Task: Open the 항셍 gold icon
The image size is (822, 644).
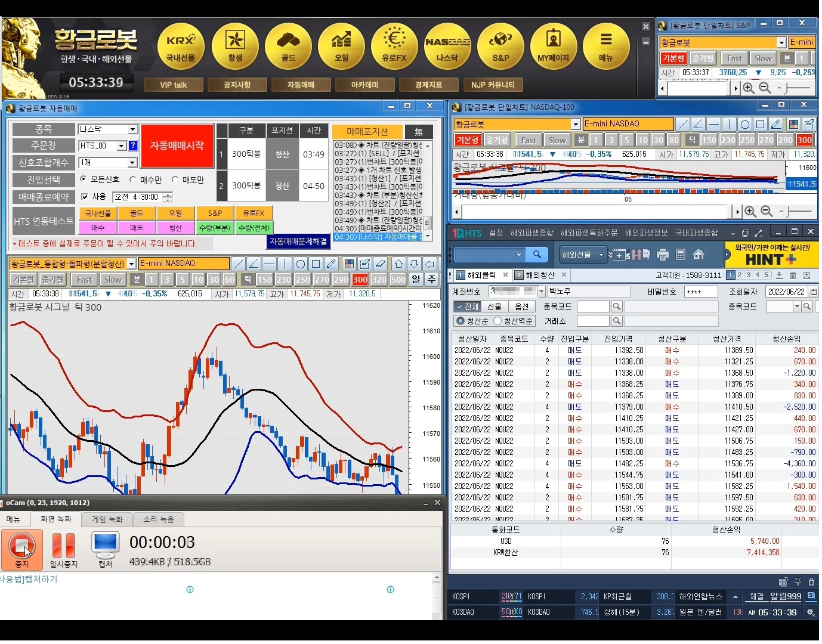Action: pyautogui.click(x=235, y=47)
